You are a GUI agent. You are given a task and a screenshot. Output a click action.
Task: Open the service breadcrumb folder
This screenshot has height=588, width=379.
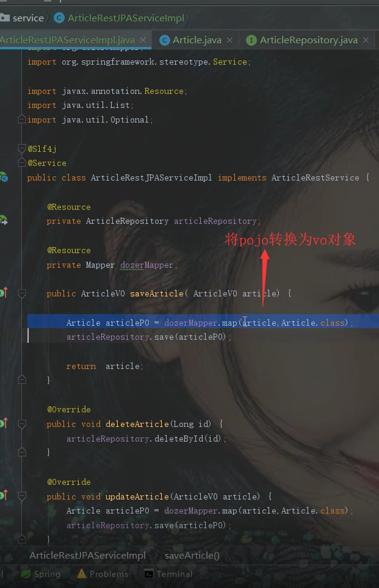(x=23, y=18)
